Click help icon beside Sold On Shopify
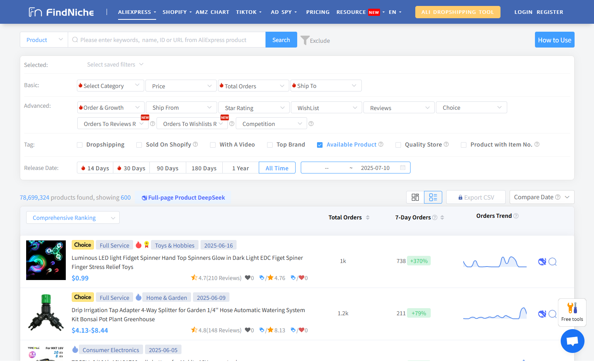The height and width of the screenshot is (364, 594). pyautogui.click(x=195, y=145)
